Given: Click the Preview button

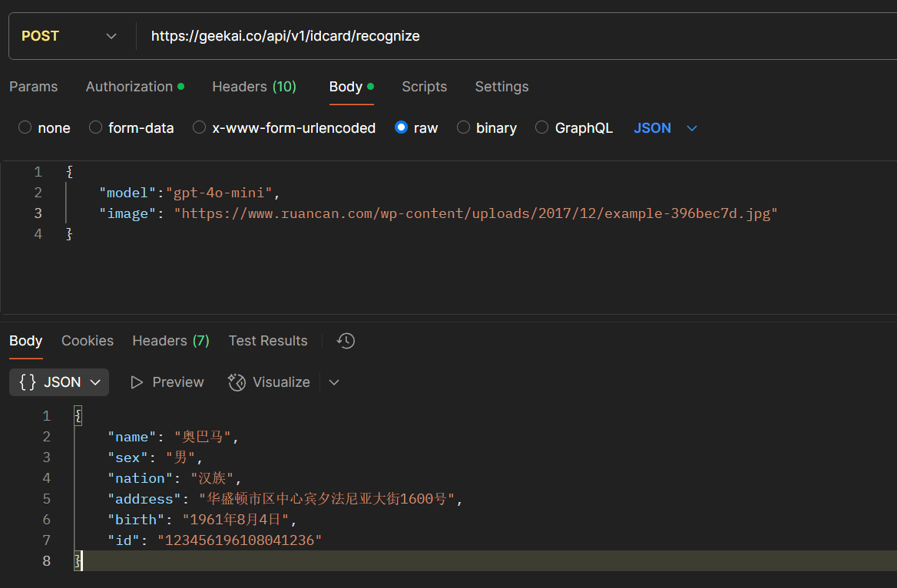Looking at the screenshot, I should [167, 382].
